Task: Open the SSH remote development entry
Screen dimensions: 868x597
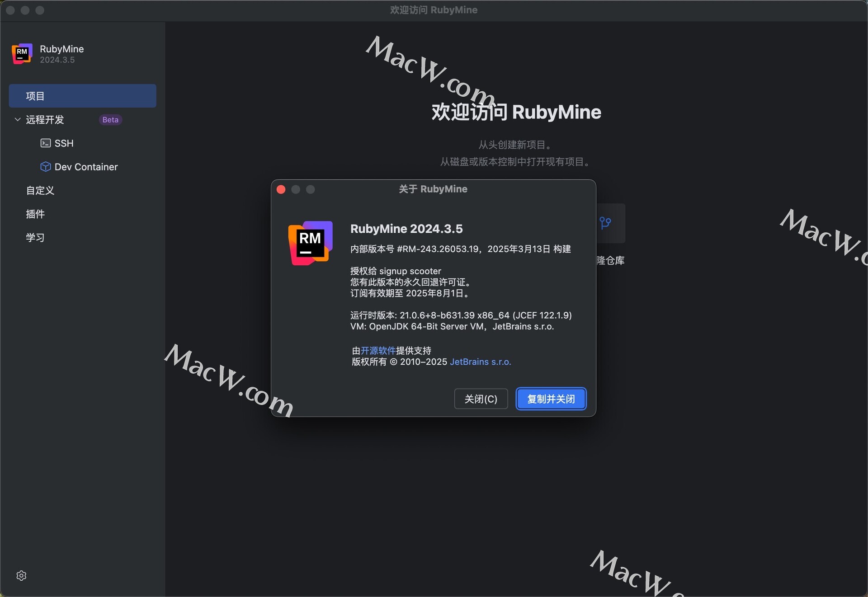Action: 64,143
